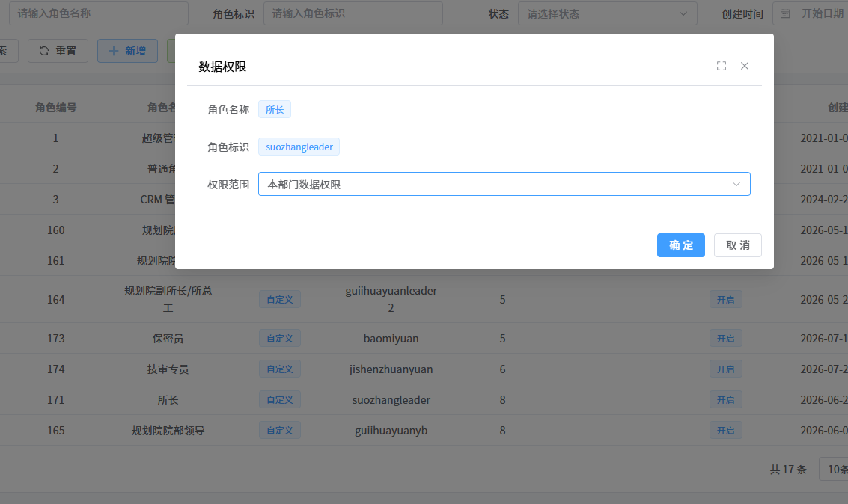Click the refresh icon in 重置 button
848x504 pixels.
click(x=44, y=51)
